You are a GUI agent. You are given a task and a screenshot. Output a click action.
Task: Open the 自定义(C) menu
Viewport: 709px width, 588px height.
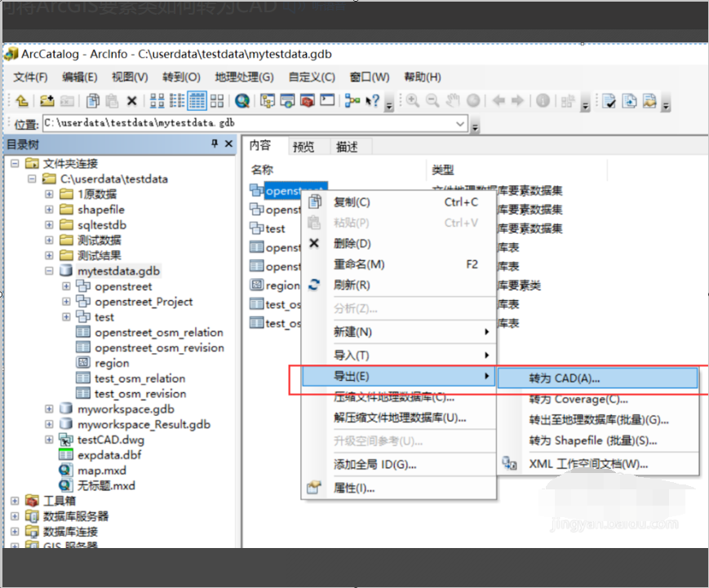pos(312,77)
